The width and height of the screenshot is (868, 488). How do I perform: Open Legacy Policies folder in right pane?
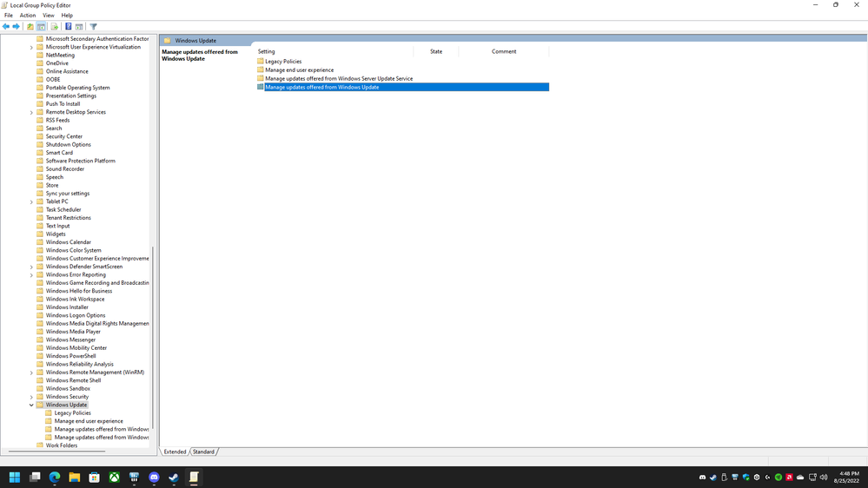(283, 62)
